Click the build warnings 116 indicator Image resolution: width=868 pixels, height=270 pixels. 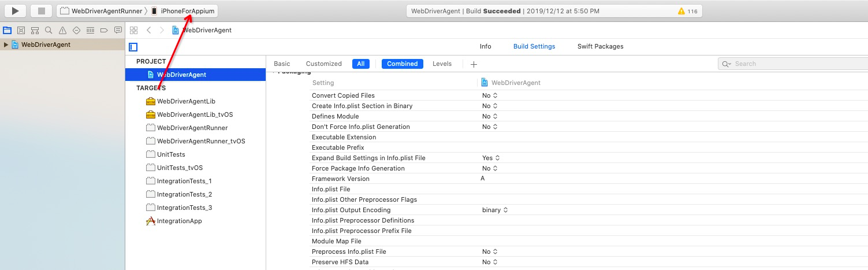pyautogui.click(x=688, y=11)
